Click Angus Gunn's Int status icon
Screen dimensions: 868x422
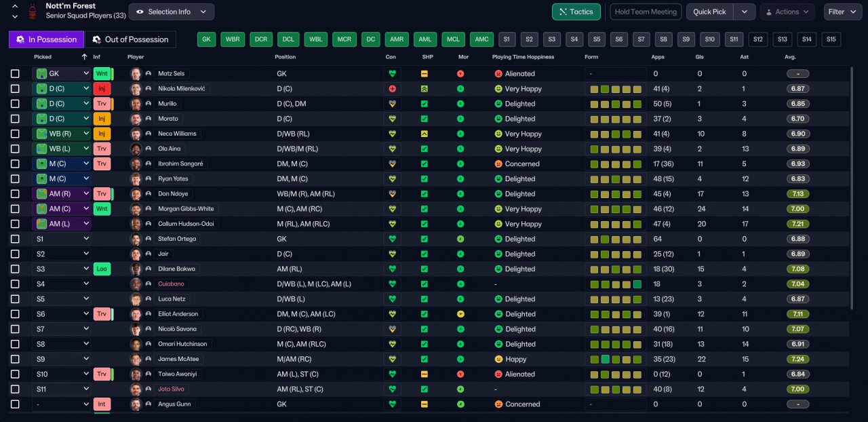pyautogui.click(x=102, y=404)
